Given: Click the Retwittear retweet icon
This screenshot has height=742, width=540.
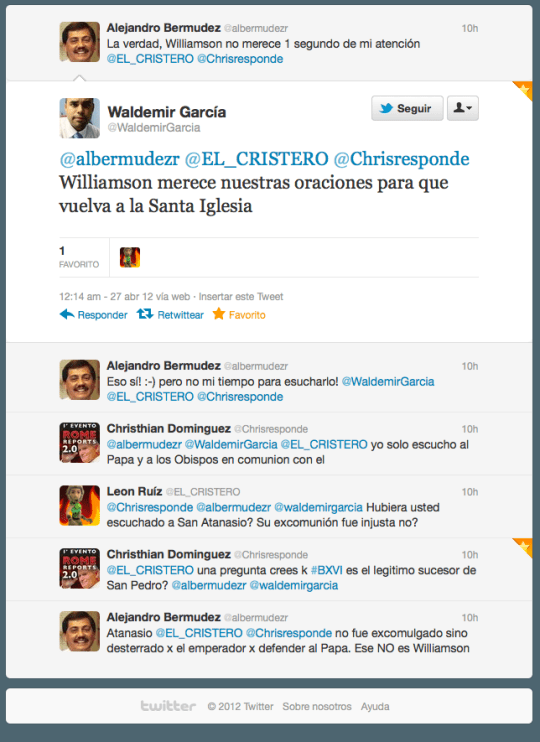Looking at the screenshot, I should (x=145, y=314).
